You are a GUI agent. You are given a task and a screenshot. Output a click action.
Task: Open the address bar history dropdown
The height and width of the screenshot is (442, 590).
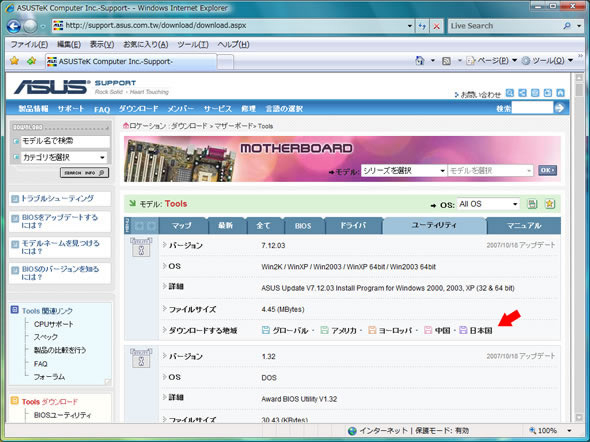click(410, 26)
